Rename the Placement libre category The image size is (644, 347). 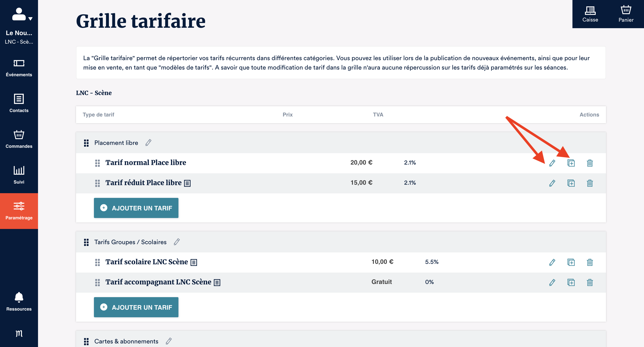(x=148, y=142)
